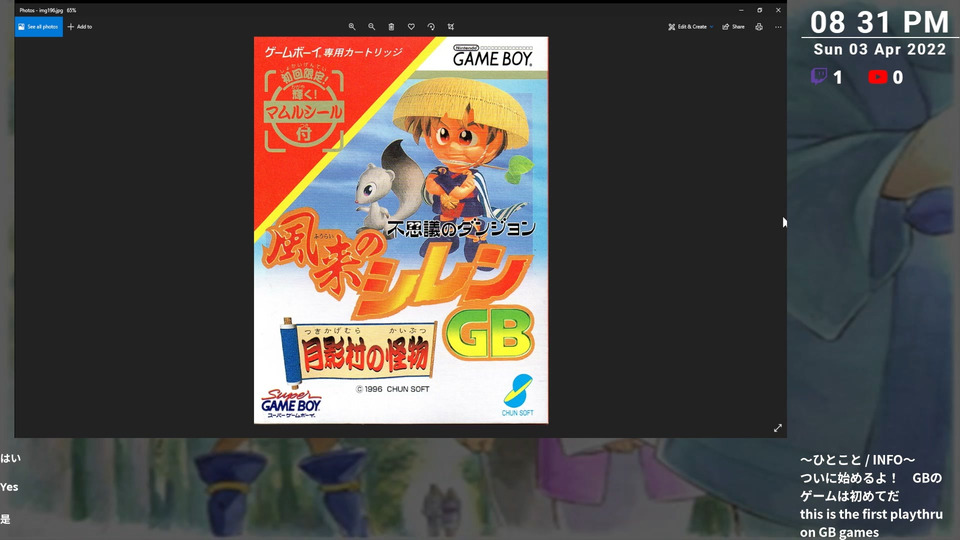Zoom in on the photo
Screen dimensions: 960x540
(352, 27)
